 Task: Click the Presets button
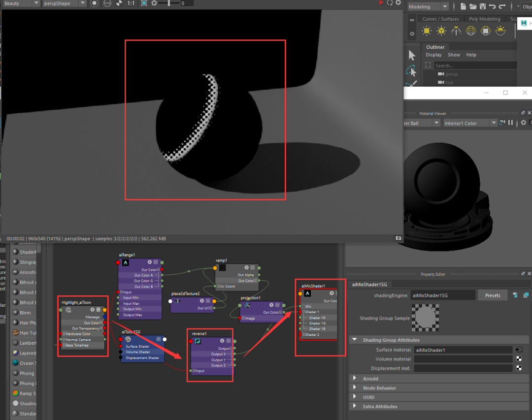493,295
